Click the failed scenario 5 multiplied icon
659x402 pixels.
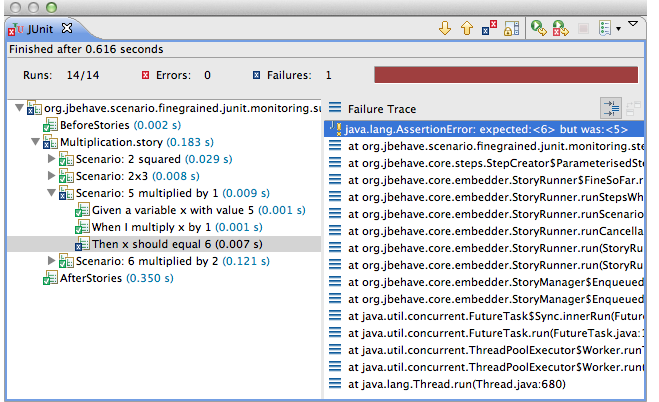pyautogui.click(x=66, y=193)
